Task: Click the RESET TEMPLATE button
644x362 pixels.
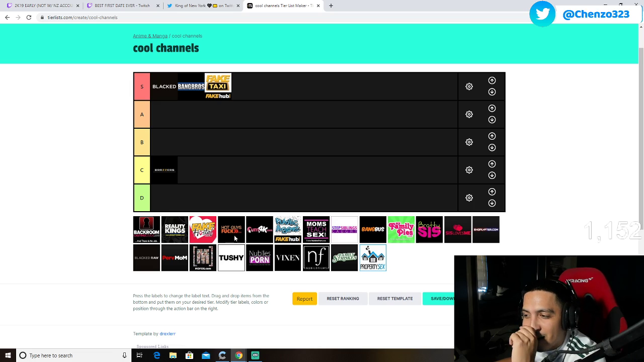Action: (395, 299)
